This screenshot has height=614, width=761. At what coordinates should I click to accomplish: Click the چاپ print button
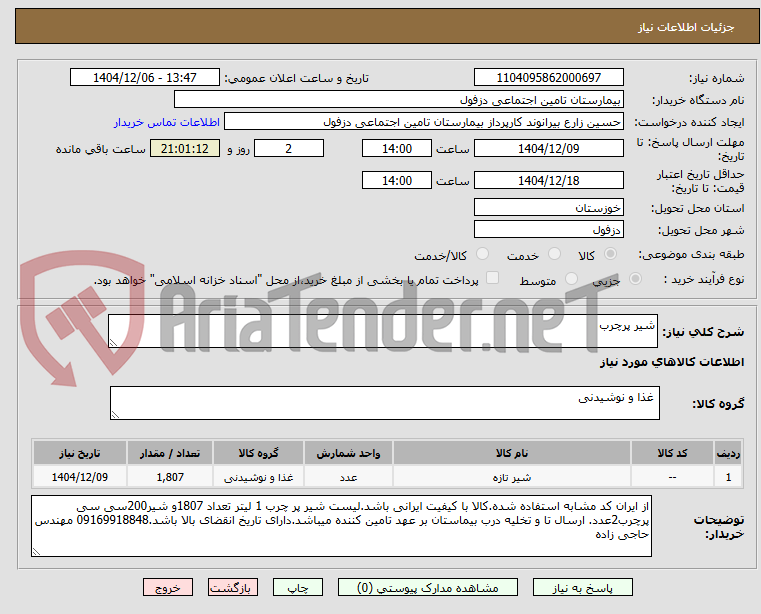pyautogui.click(x=298, y=587)
